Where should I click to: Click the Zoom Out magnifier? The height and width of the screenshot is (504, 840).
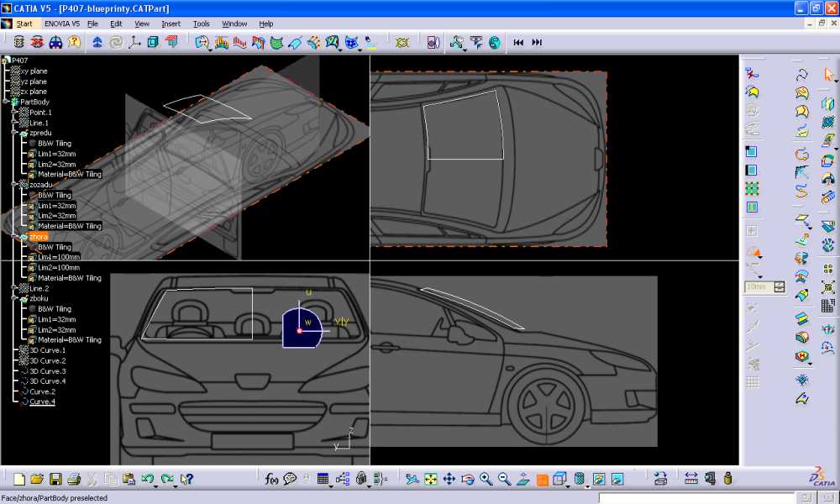(504, 479)
